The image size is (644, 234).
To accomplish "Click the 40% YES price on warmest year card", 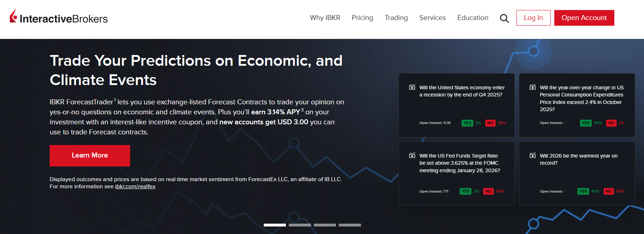I will tap(595, 191).
